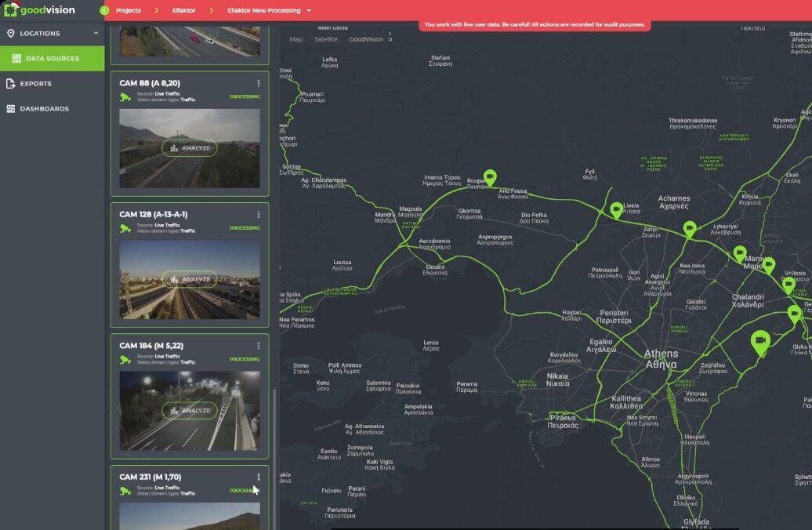Open the Ellaktor New Processing dropdown

pyautogui.click(x=309, y=11)
